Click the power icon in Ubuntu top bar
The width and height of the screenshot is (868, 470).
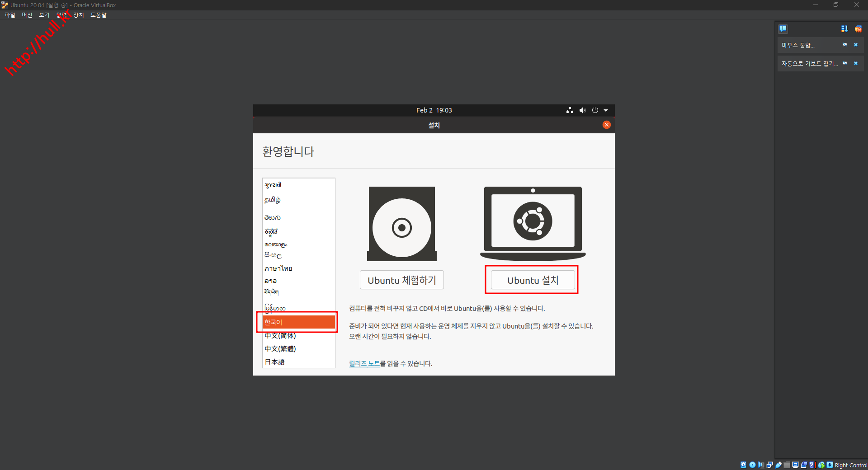click(x=595, y=110)
